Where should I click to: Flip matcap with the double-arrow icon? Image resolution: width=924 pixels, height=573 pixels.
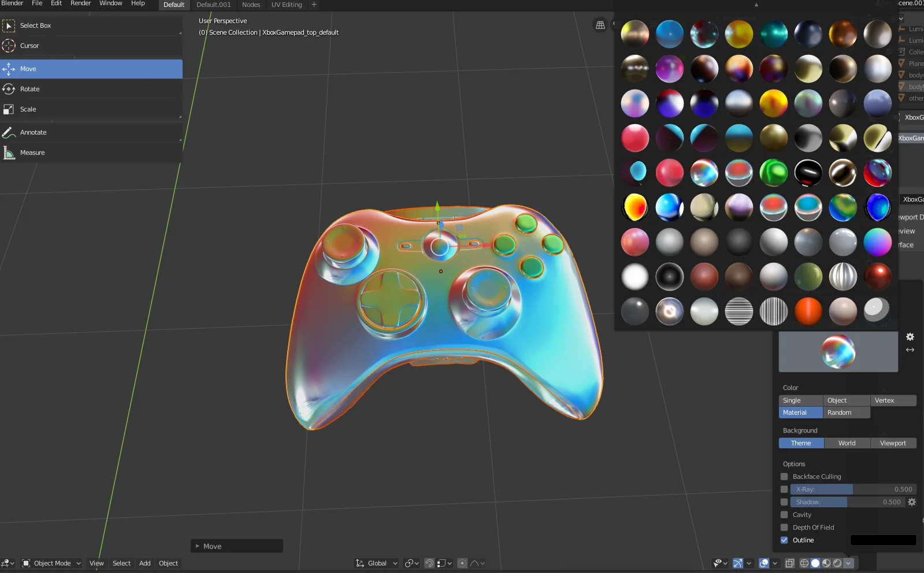(910, 350)
